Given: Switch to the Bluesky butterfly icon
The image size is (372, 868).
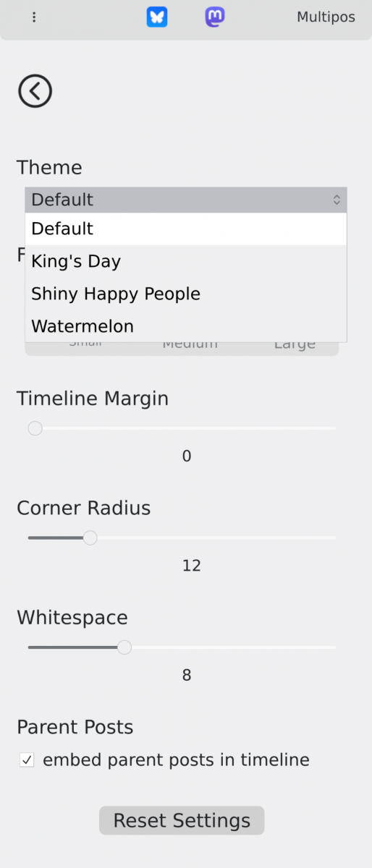Looking at the screenshot, I should 157,17.
